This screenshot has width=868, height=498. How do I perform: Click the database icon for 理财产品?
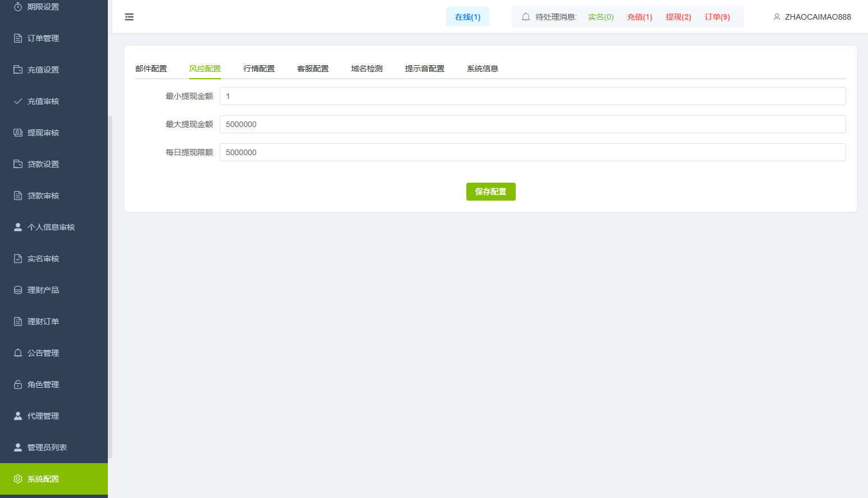point(18,290)
